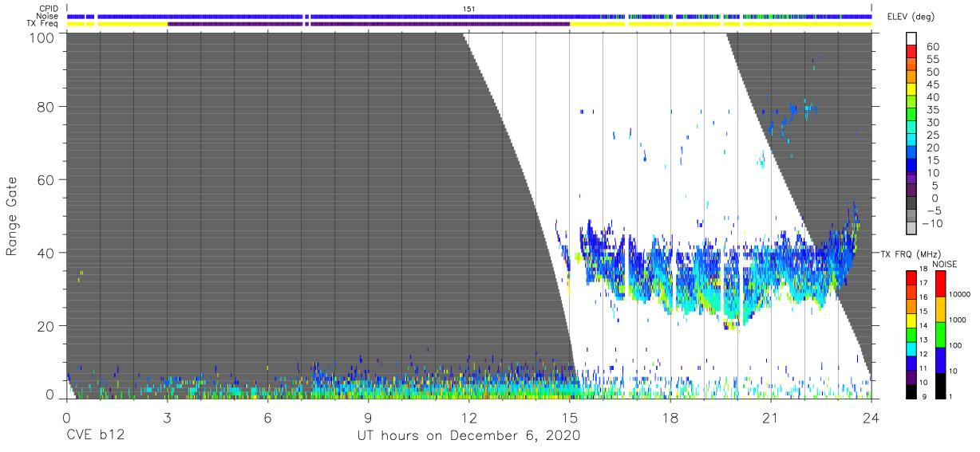The width and height of the screenshot is (980, 452).
Task: Select the cyan 20–25 segment of ELEV colorbar
Action: click(912, 141)
